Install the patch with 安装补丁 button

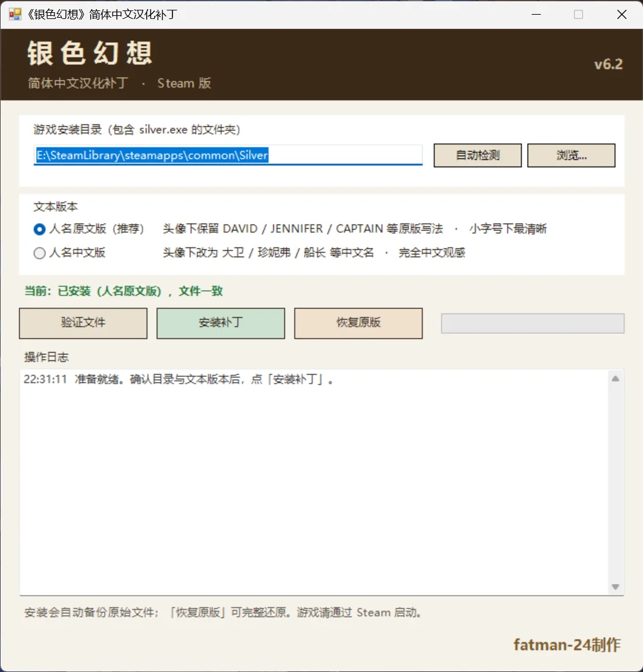pos(221,323)
